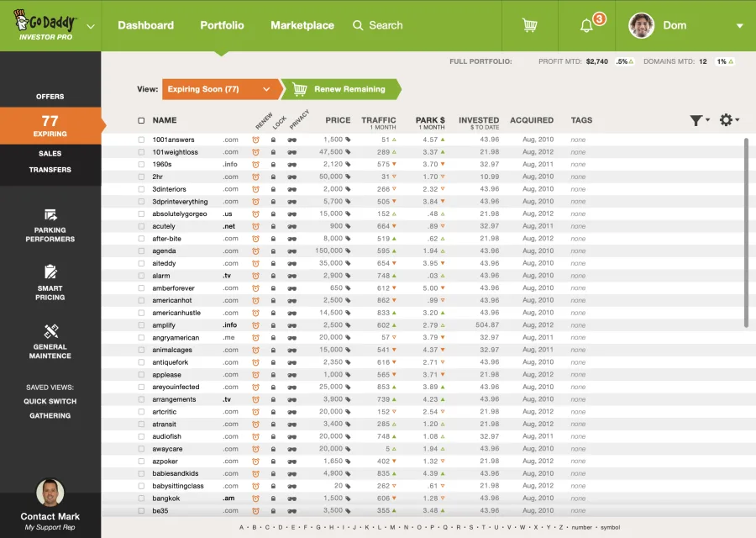Click the lock icon for azpoker
The width and height of the screenshot is (756, 538).
click(x=273, y=462)
